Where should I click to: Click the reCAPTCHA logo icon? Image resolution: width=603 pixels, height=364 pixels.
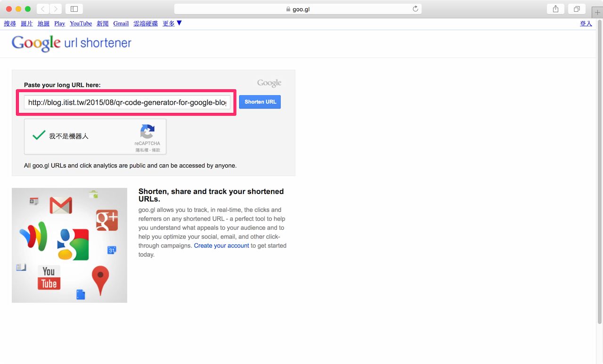click(x=147, y=132)
